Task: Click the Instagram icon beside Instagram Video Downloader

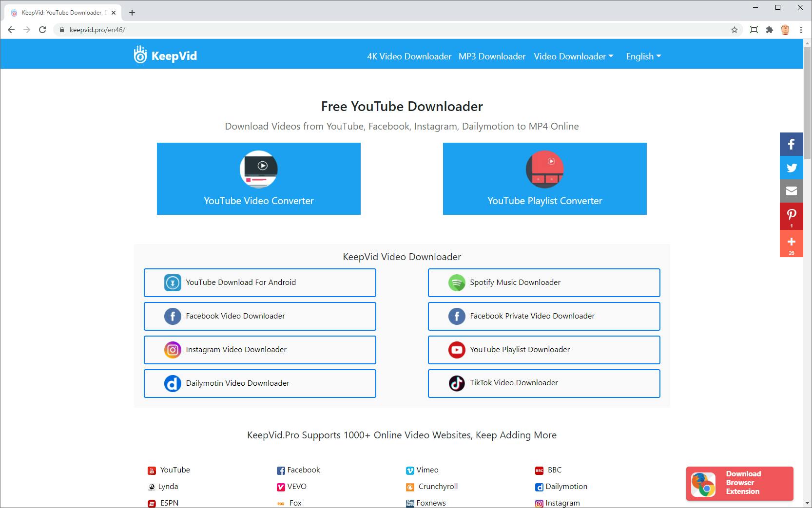Action: [x=173, y=350]
